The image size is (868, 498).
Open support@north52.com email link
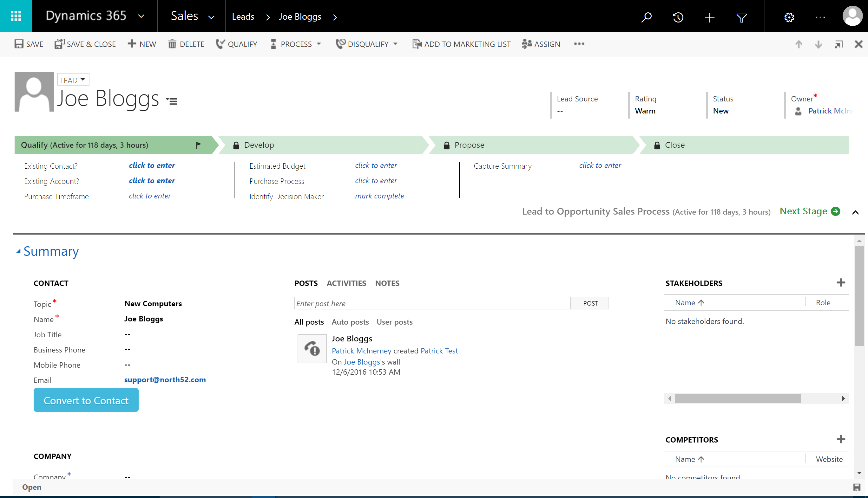click(165, 380)
